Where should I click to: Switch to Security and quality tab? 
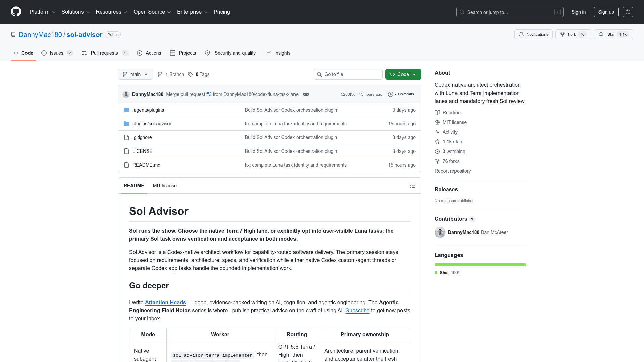tap(230, 53)
